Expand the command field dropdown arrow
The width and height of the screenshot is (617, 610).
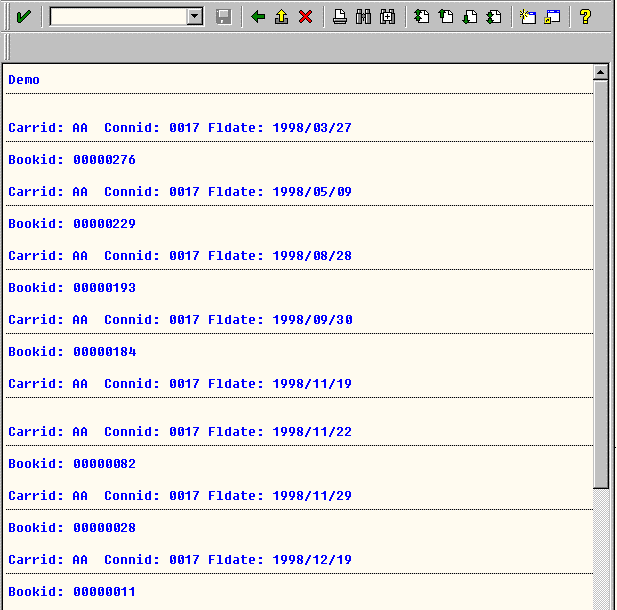pyautogui.click(x=195, y=17)
